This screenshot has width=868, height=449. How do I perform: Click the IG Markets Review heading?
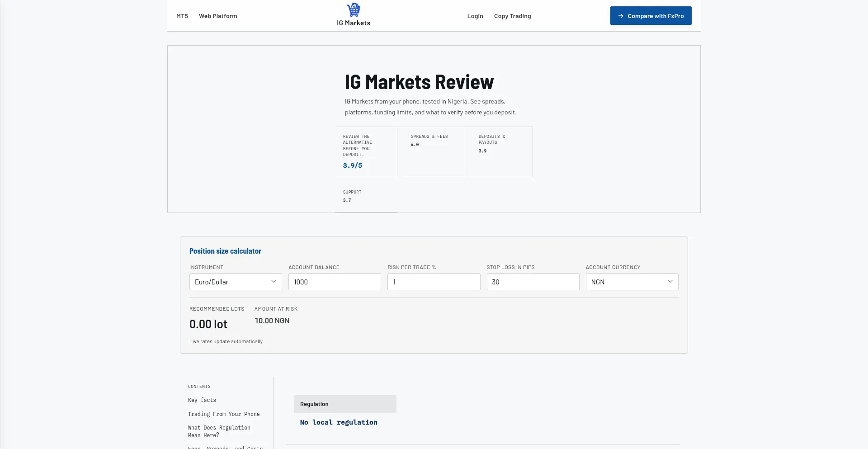pos(419,82)
